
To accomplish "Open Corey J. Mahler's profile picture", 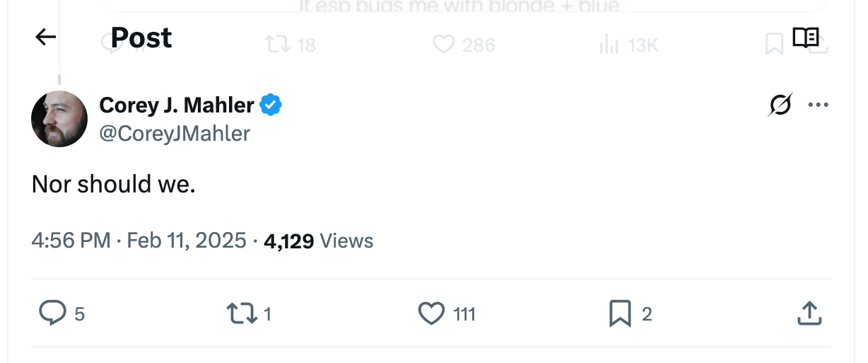I will (x=59, y=119).
